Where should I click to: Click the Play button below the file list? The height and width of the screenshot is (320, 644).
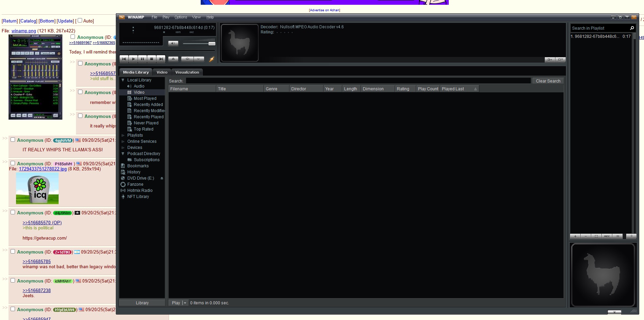click(x=176, y=303)
